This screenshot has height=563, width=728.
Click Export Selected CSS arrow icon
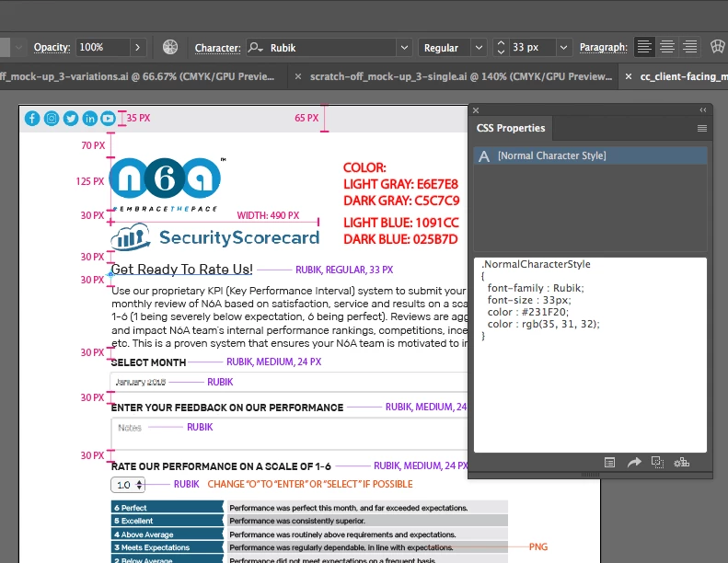(x=634, y=462)
